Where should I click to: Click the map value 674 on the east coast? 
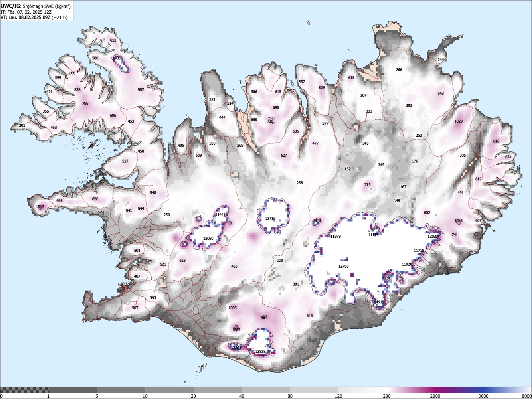(x=508, y=157)
